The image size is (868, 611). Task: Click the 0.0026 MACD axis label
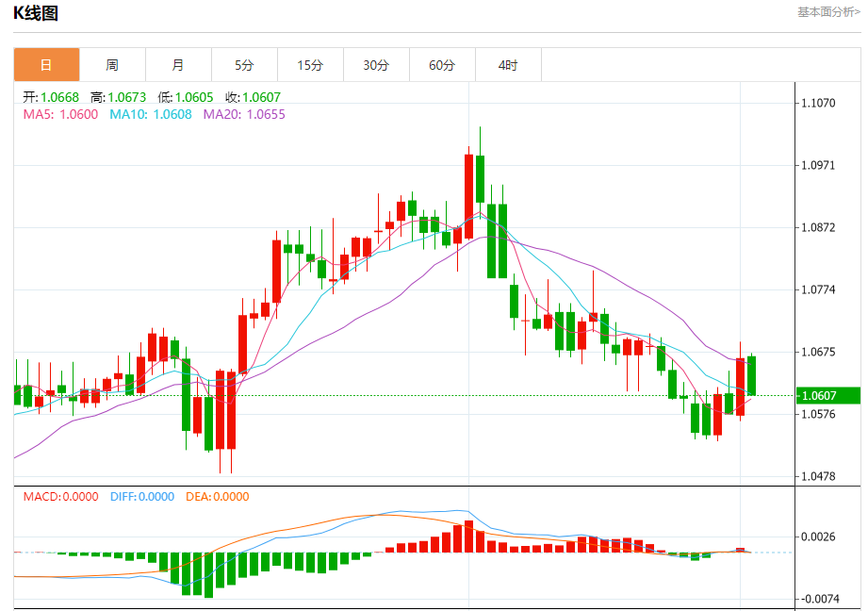819,537
